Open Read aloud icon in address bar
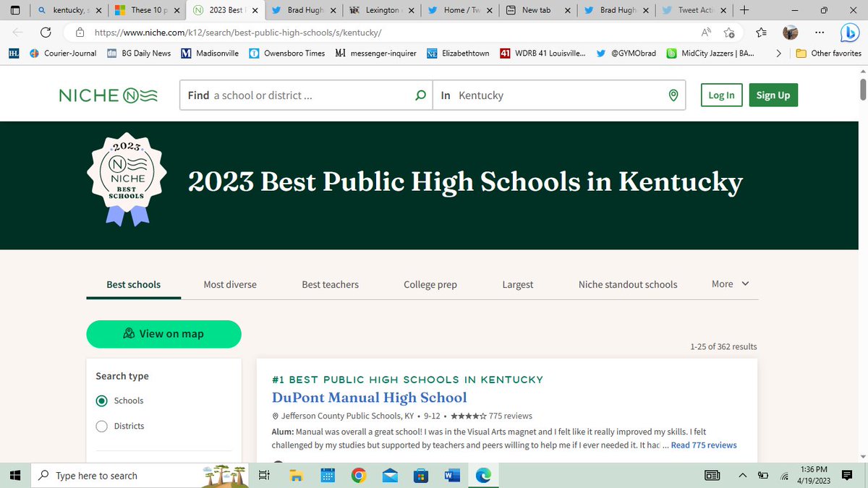Image resolution: width=868 pixels, height=488 pixels. pos(706,33)
